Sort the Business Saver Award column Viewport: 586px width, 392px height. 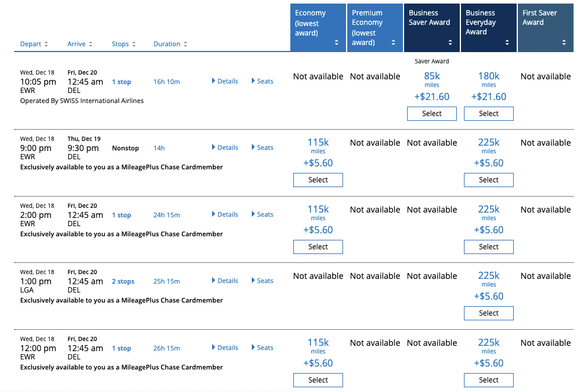click(x=450, y=43)
